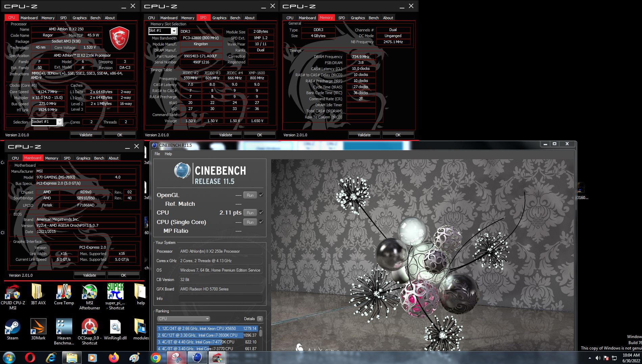Show hidden system tray icons
The height and width of the screenshot is (364, 642).
point(590,358)
